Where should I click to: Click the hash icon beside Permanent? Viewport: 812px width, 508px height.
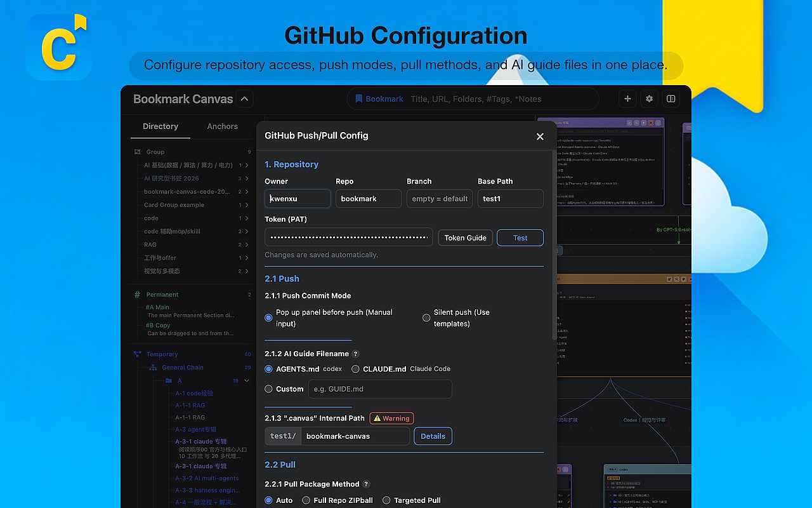tap(137, 295)
